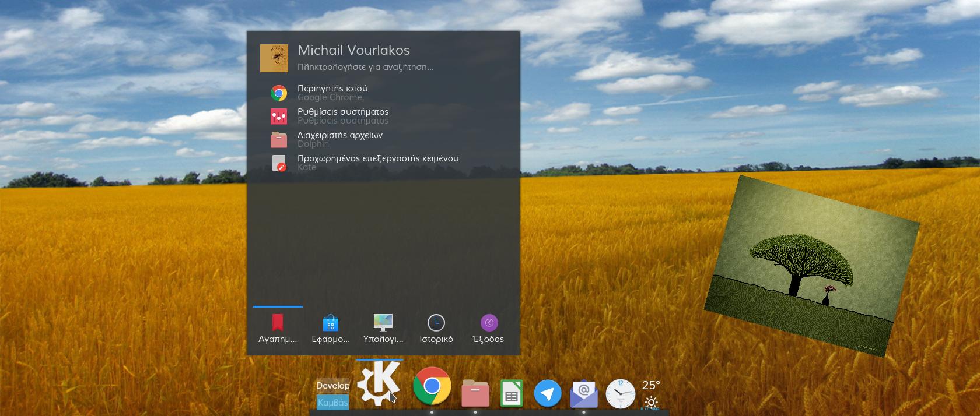Show the Ιστορικό history tab
The width and height of the screenshot is (980, 416).
coord(436,329)
